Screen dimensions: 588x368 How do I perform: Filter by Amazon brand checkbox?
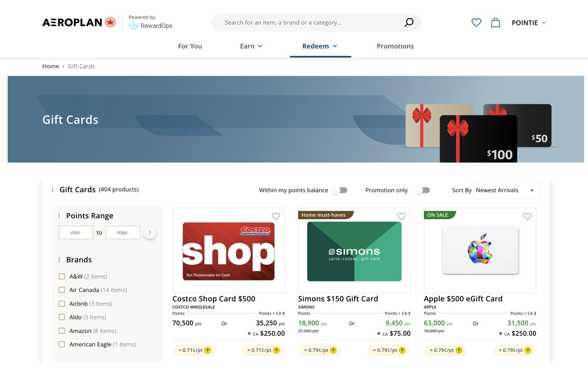point(62,331)
